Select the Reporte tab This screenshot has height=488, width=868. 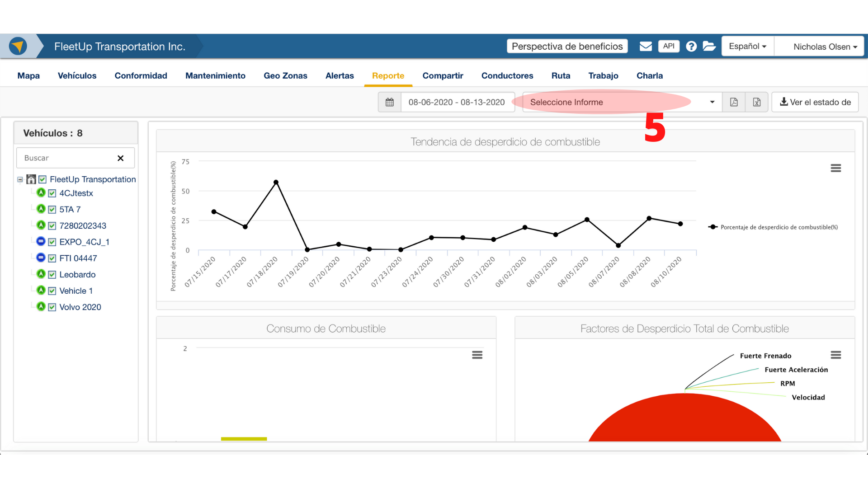388,76
